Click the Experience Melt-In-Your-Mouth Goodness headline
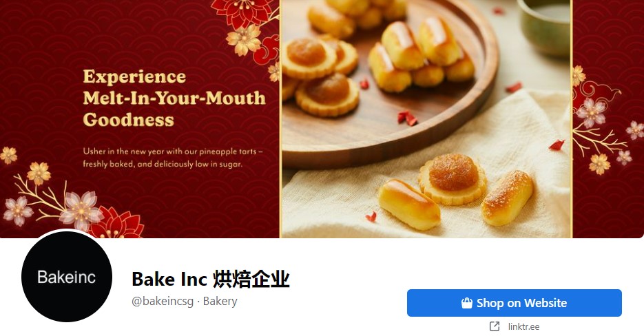This screenshot has width=644, height=336. click(x=174, y=98)
